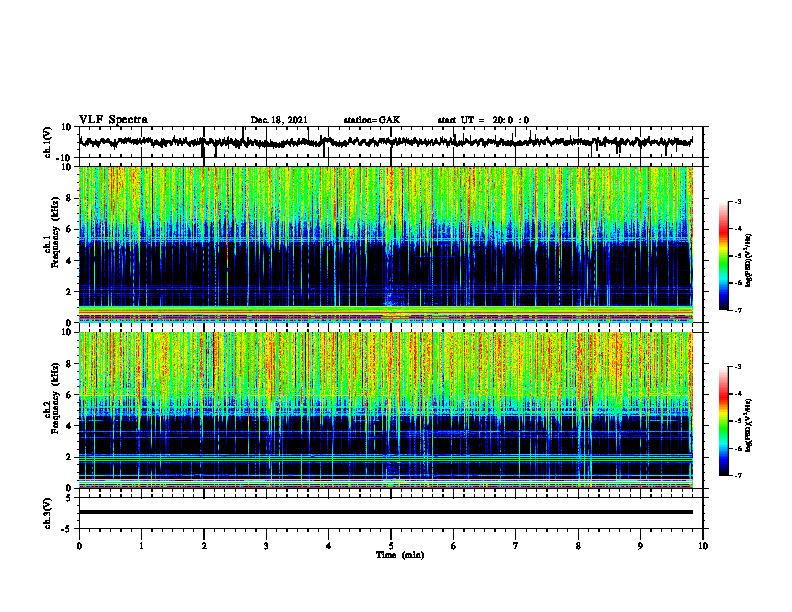This screenshot has height=612, width=792.
Task: Click time axis tick label "4"
Action: [329, 546]
